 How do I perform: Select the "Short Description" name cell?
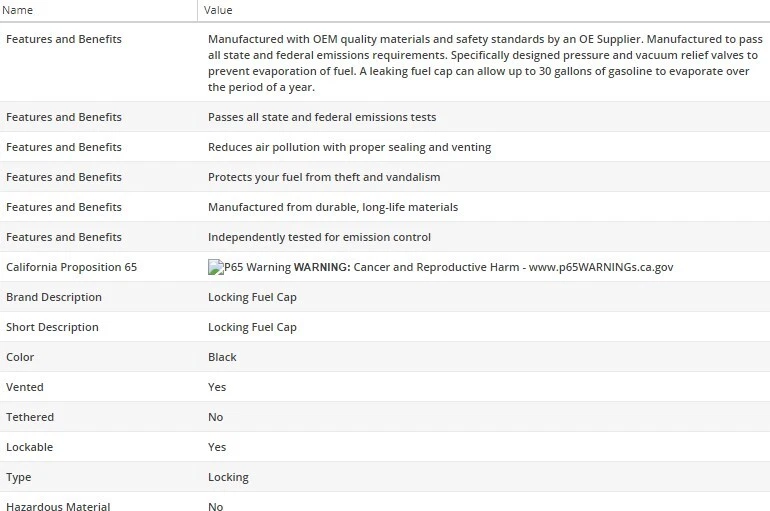(x=52, y=327)
